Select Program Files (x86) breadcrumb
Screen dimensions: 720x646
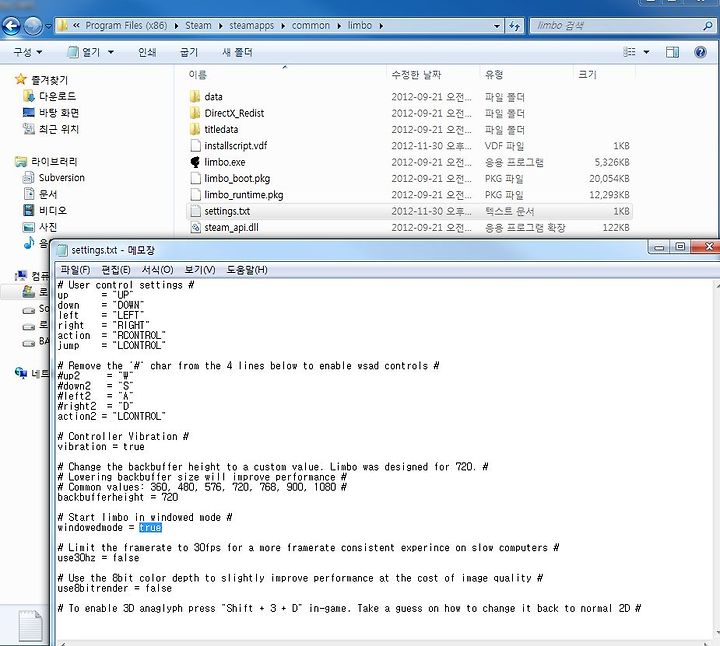tap(126, 26)
